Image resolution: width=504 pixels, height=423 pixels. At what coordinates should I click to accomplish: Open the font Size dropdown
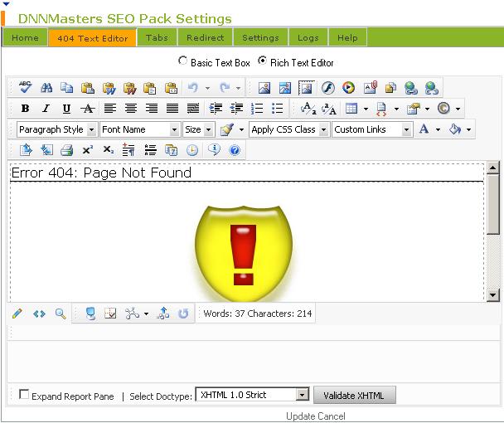pos(199,129)
